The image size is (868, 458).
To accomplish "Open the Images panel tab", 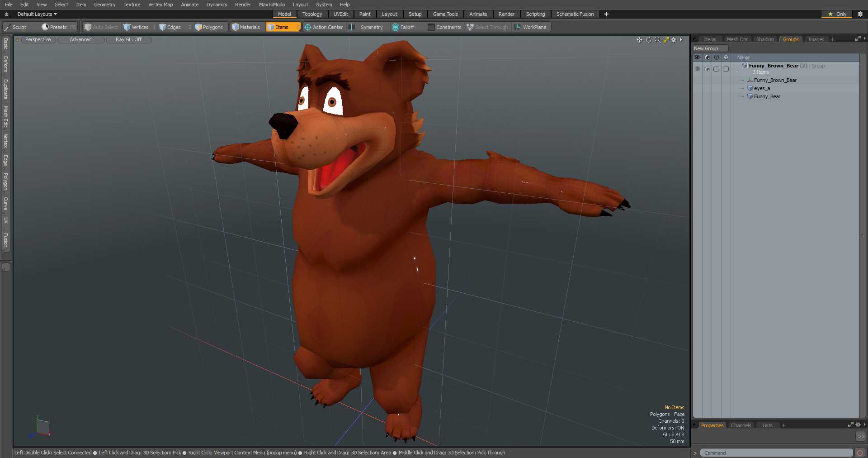I will point(816,39).
